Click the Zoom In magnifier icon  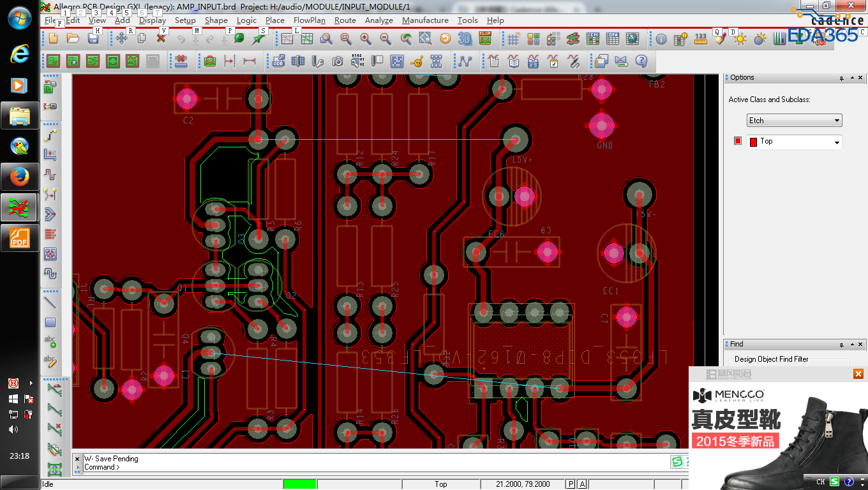[x=366, y=39]
